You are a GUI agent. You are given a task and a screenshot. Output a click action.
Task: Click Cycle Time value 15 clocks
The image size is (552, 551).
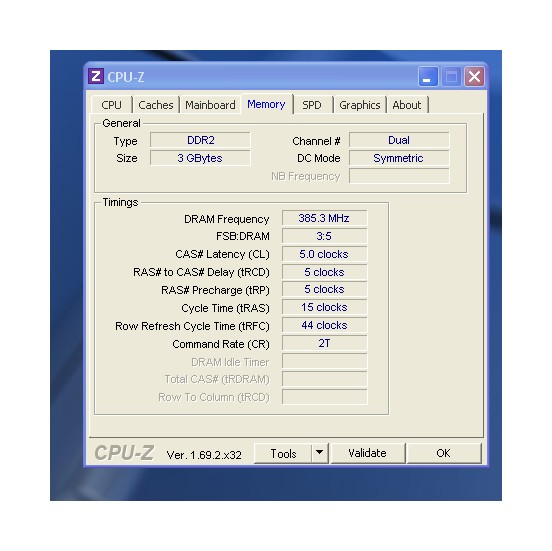[x=324, y=307]
